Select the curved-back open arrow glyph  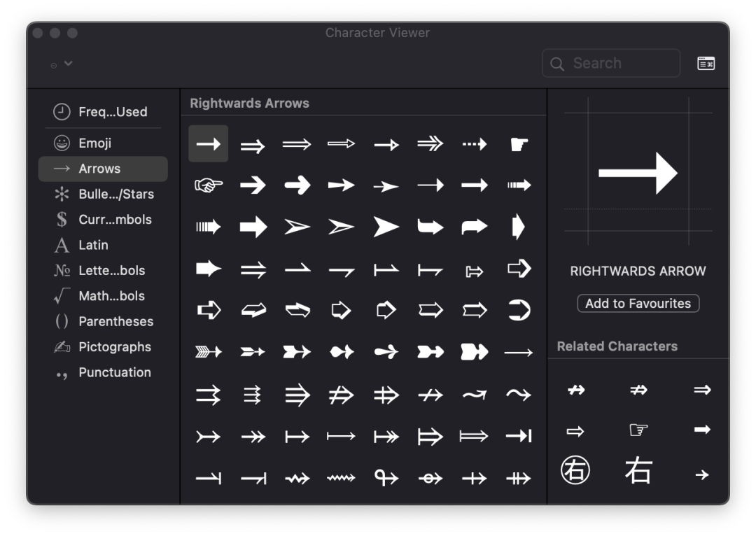click(519, 310)
